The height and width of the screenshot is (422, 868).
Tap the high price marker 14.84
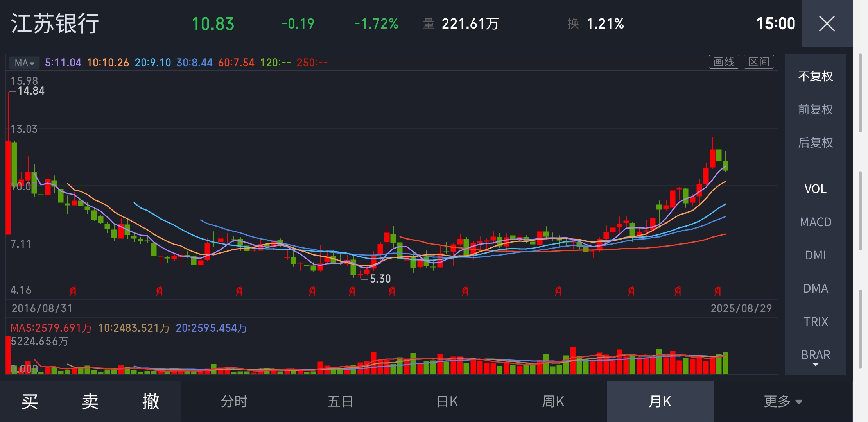pyautogui.click(x=31, y=91)
